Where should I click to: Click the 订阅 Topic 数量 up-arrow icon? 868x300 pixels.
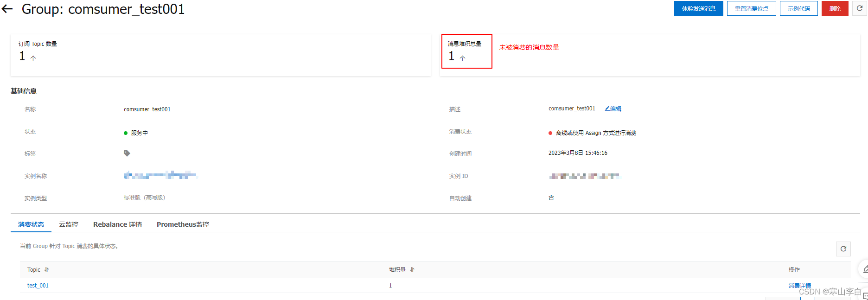pyautogui.click(x=33, y=58)
